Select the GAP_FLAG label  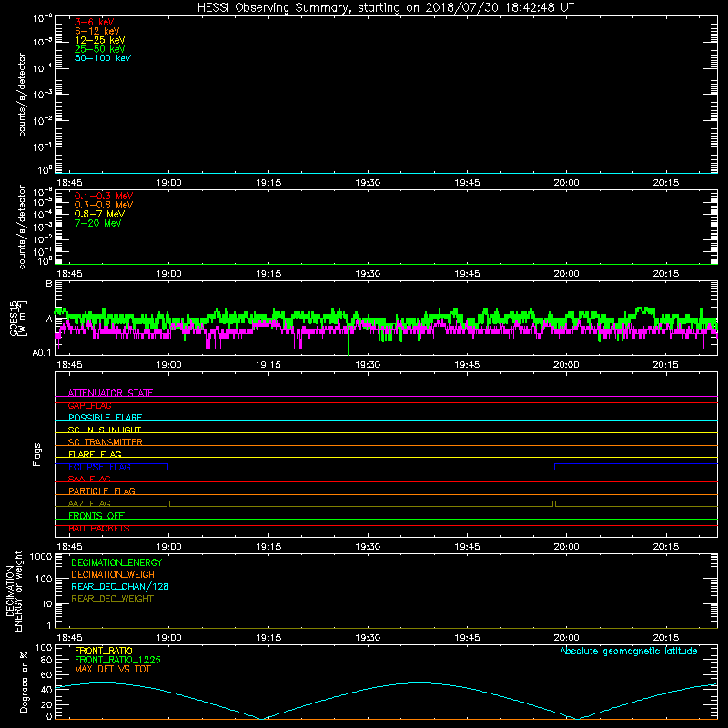[x=89, y=405]
